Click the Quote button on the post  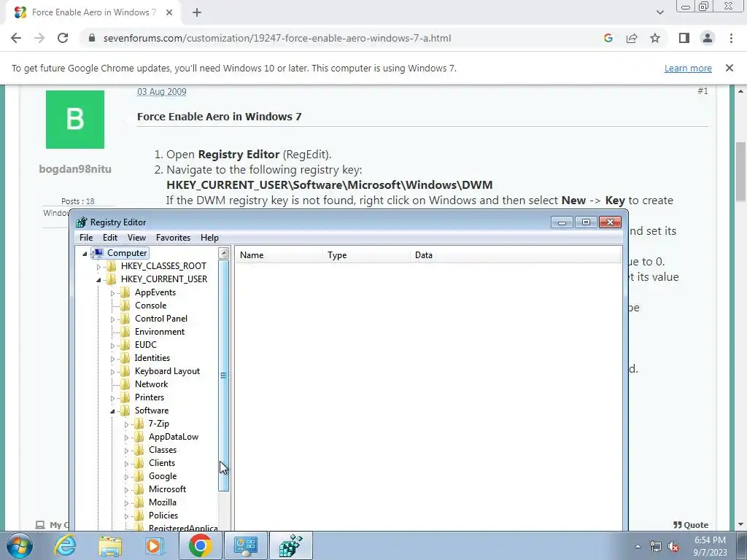(691, 525)
